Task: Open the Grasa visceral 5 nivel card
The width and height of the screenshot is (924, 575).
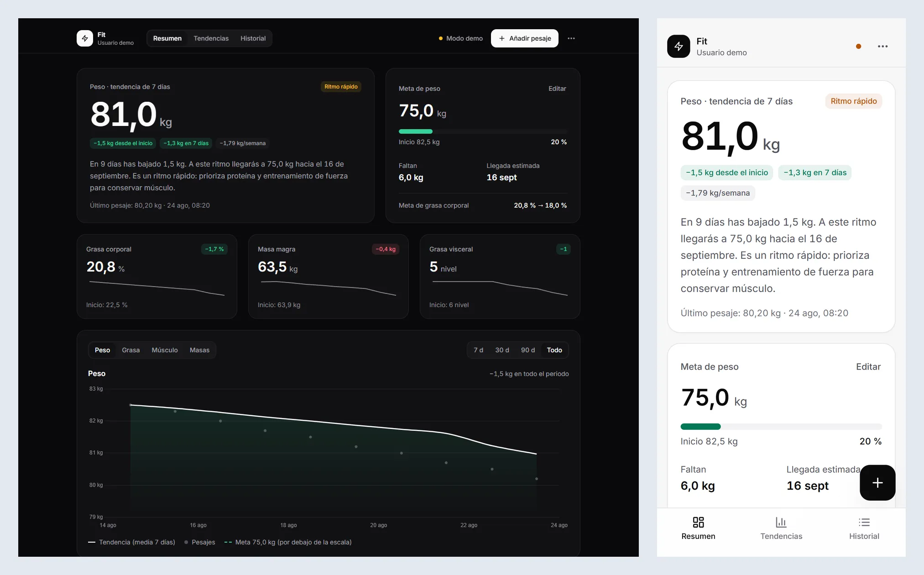Action: point(500,277)
